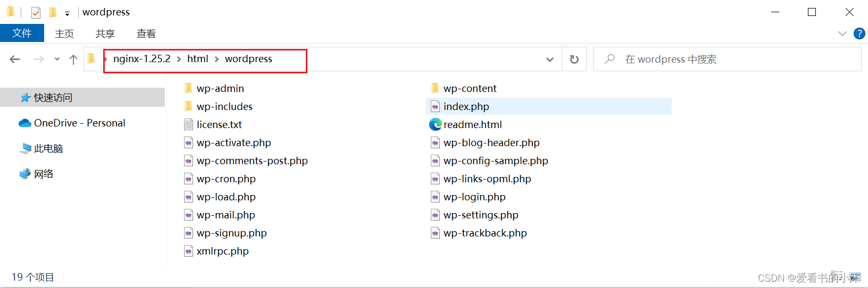
Task: Open the recent locations dropdown arrow
Action: pyautogui.click(x=57, y=59)
